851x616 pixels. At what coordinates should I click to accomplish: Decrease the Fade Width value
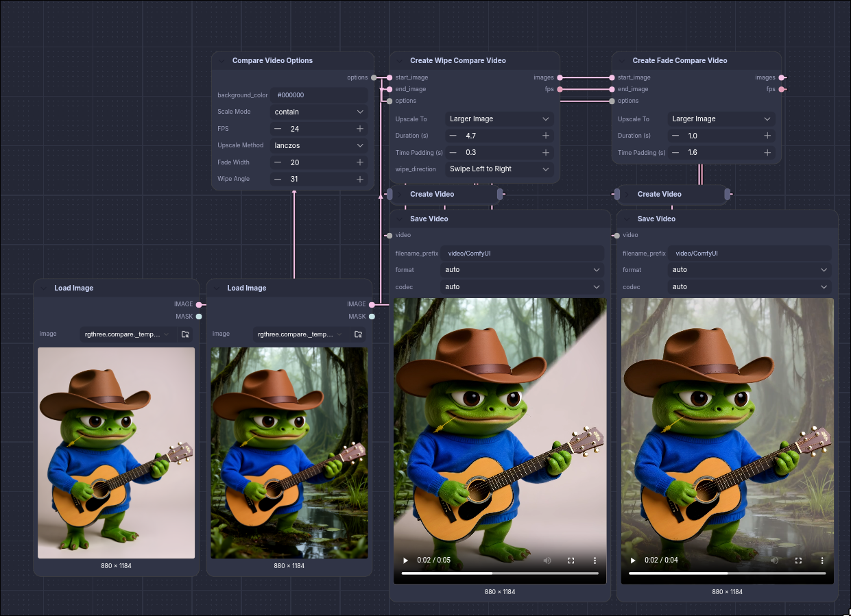pos(278,162)
